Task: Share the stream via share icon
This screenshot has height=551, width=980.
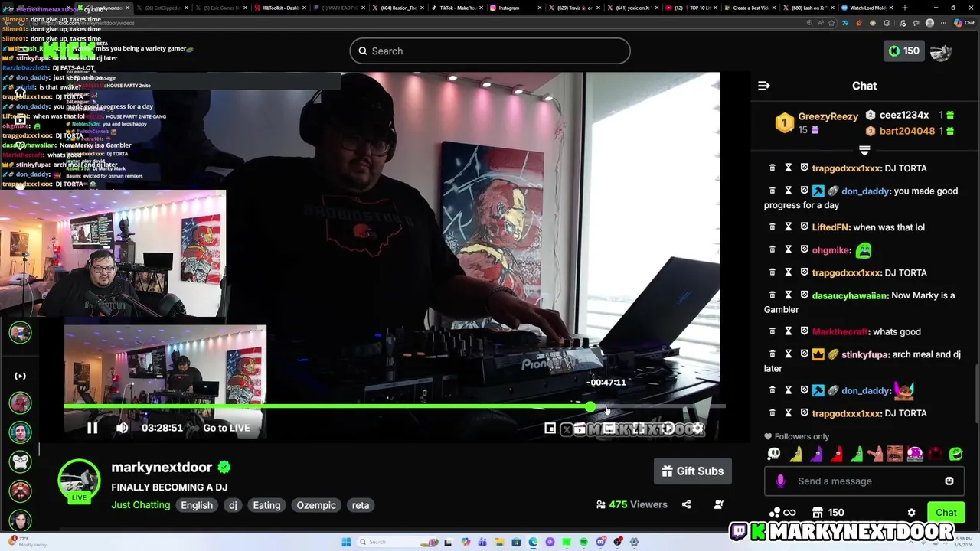Action: pos(686,504)
